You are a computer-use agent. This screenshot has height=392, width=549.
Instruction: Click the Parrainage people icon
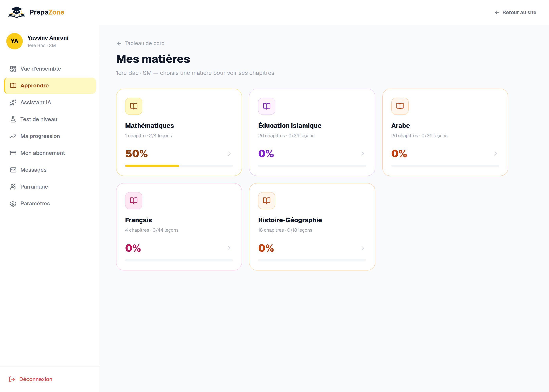click(13, 187)
